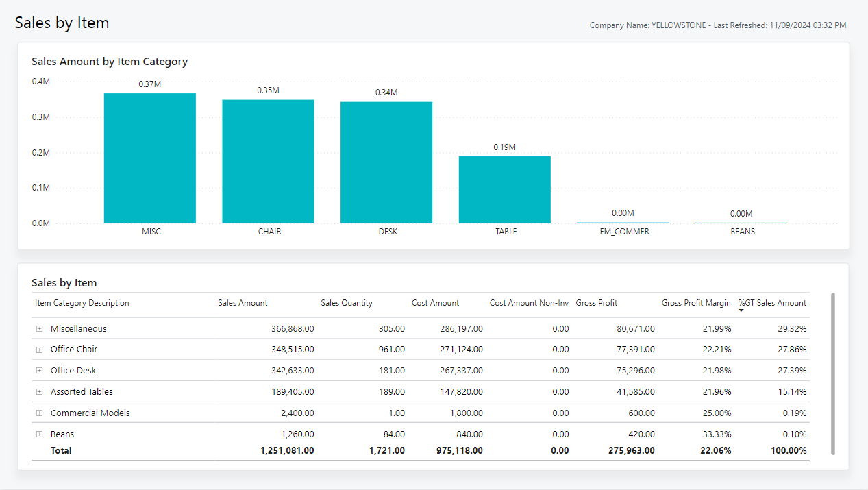Click the 0.35M data label
This screenshot has width=868, height=490.
(x=268, y=90)
